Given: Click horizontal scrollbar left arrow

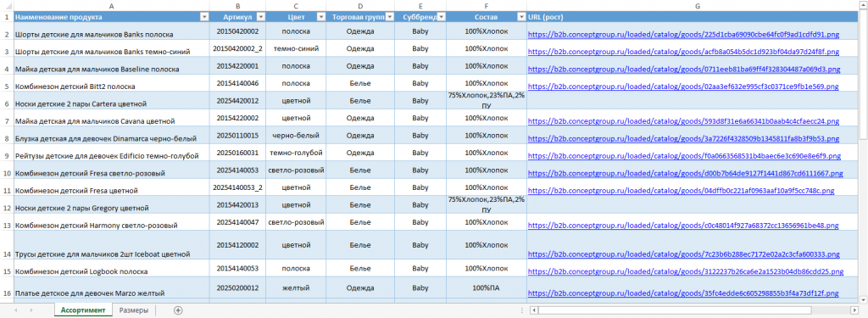Looking at the screenshot, I should click(533, 310).
